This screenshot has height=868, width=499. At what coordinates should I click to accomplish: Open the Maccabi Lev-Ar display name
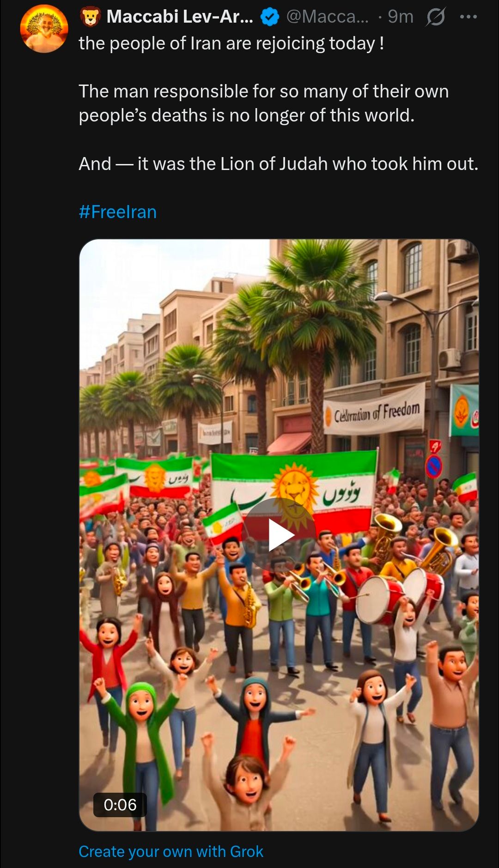coord(180,17)
